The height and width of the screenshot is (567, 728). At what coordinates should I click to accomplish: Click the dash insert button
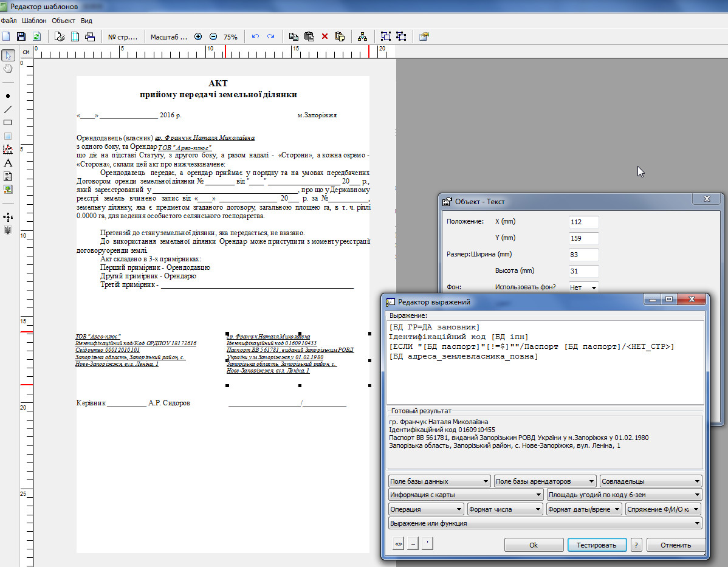click(413, 543)
